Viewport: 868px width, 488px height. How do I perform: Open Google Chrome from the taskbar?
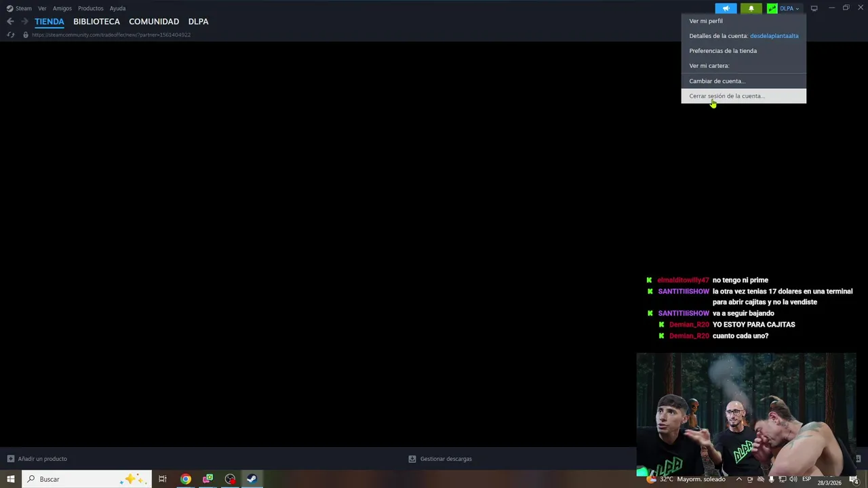[185, 479]
